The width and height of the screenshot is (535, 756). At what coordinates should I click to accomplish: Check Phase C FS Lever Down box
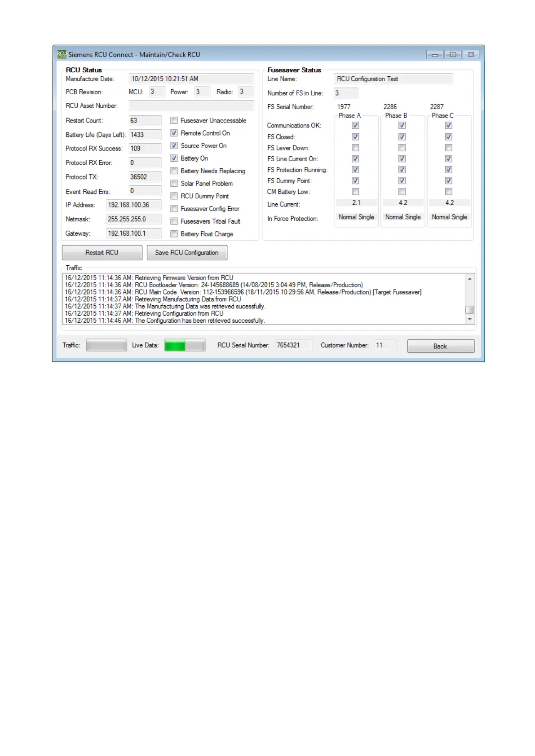pyautogui.click(x=448, y=148)
